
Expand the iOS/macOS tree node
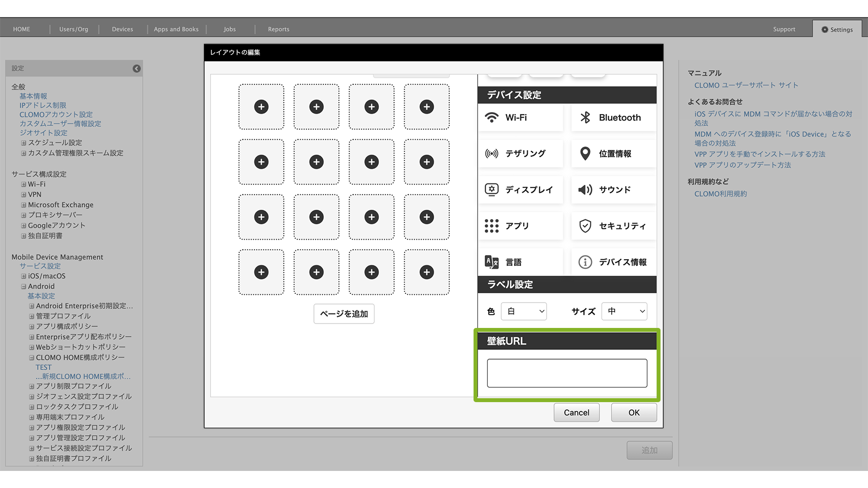pyautogui.click(x=23, y=276)
